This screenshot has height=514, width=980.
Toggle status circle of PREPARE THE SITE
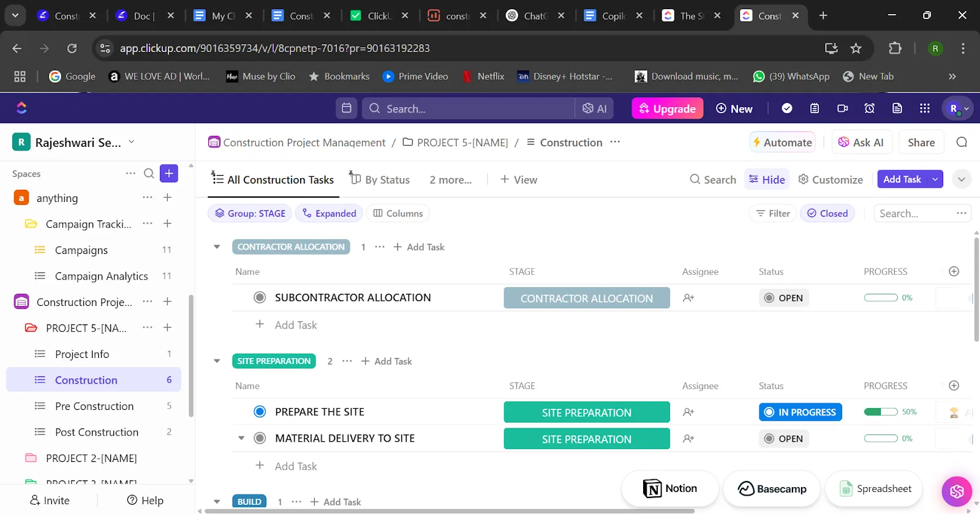pos(260,412)
